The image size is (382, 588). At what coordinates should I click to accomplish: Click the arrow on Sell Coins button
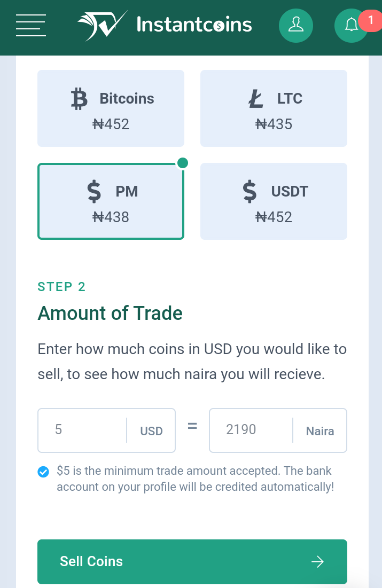(317, 561)
